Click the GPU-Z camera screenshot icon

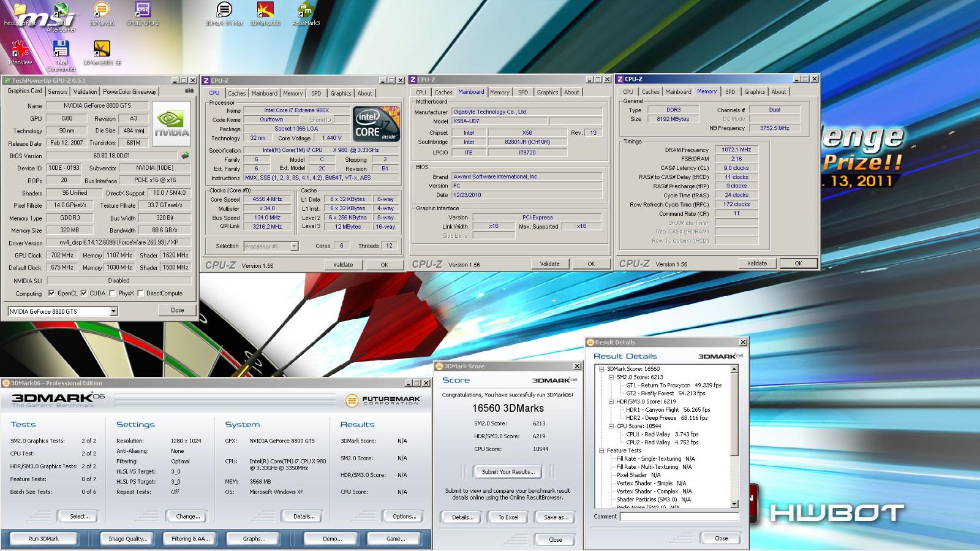[189, 91]
